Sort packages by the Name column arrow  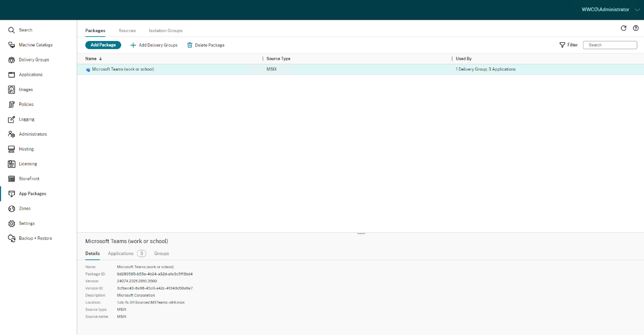pos(101,59)
